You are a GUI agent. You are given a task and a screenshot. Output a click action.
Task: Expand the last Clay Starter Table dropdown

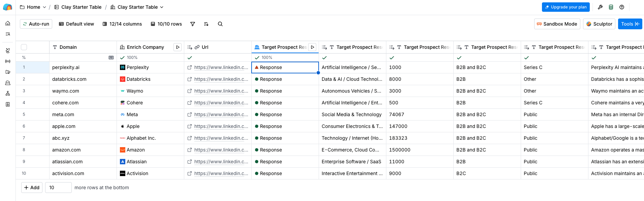(x=162, y=7)
